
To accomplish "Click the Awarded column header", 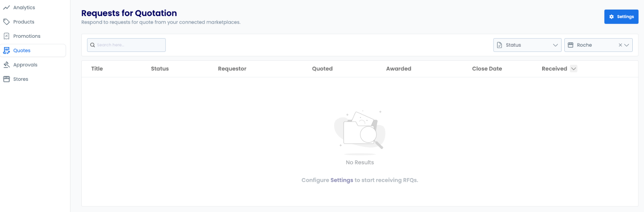I will [398, 69].
